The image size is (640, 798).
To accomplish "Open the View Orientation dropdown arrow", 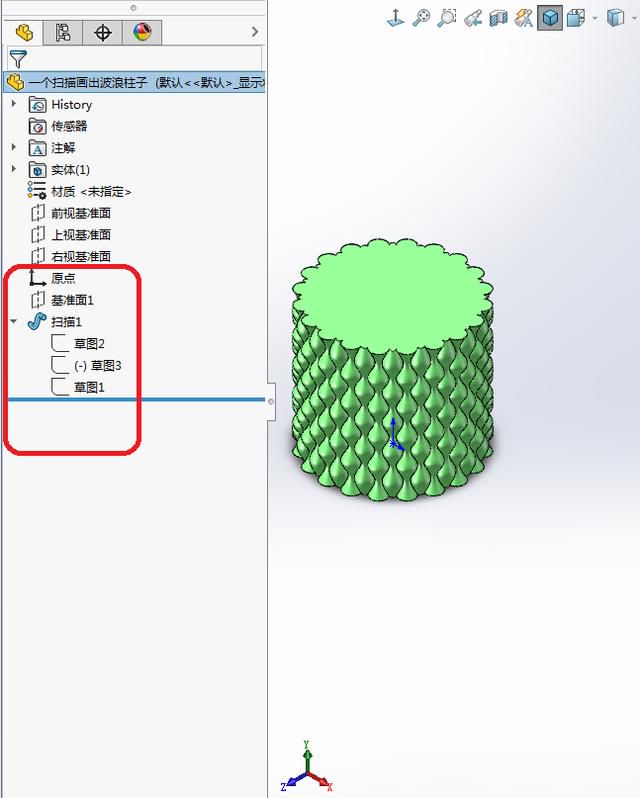I will coord(594,19).
